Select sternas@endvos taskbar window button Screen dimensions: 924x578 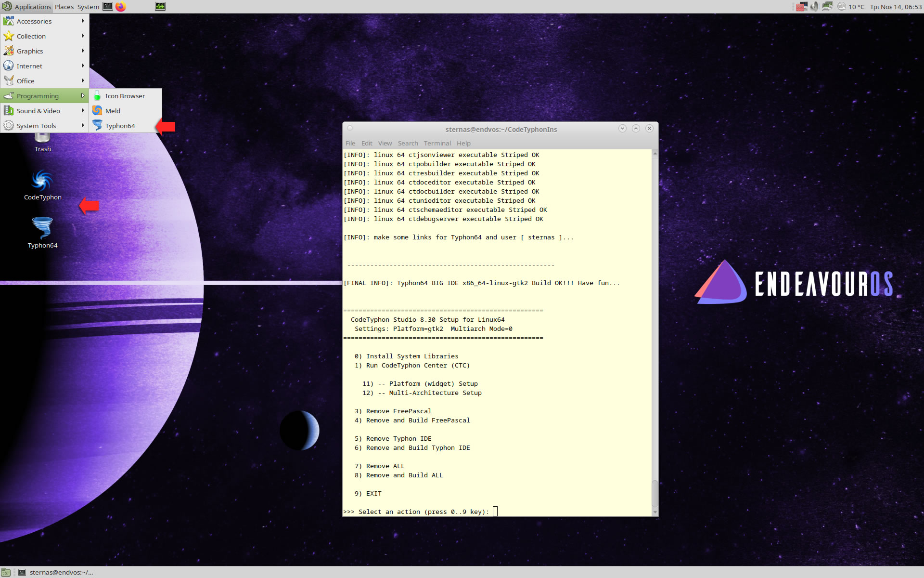coord(56,572)
